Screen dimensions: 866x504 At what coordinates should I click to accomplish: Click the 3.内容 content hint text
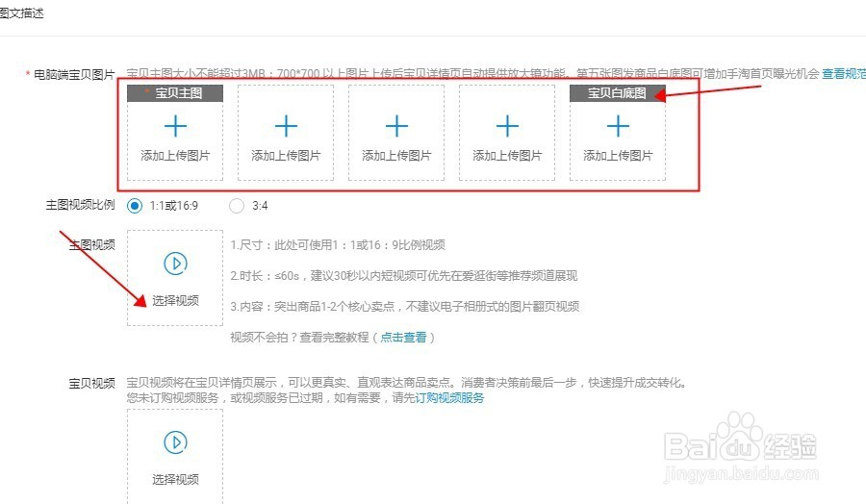click(405, 307)
